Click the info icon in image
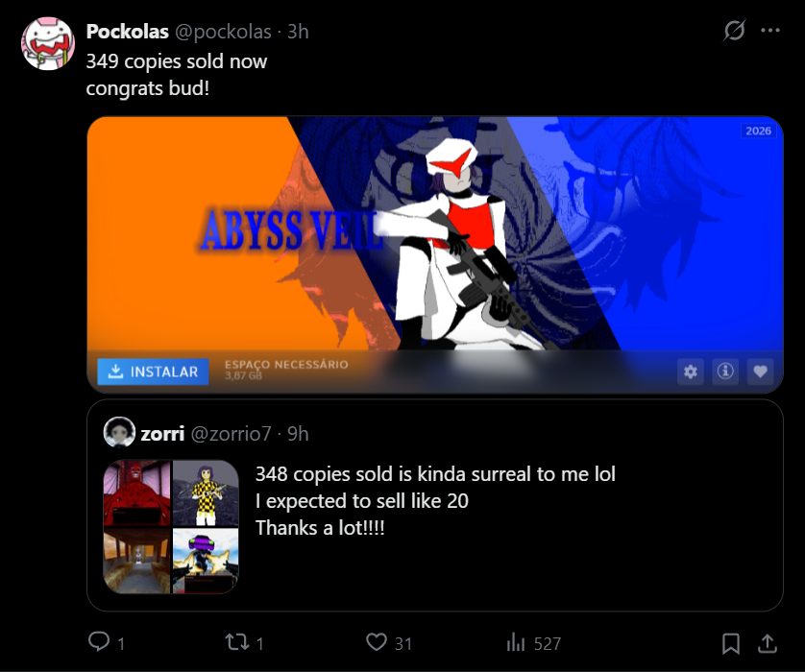805x672 pixels. 725,372
